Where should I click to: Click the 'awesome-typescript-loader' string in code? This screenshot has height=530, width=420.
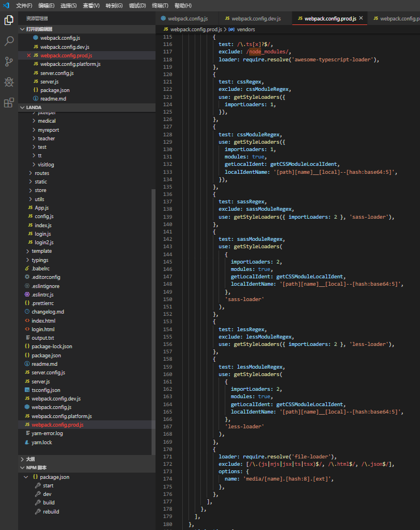[333, 60]
